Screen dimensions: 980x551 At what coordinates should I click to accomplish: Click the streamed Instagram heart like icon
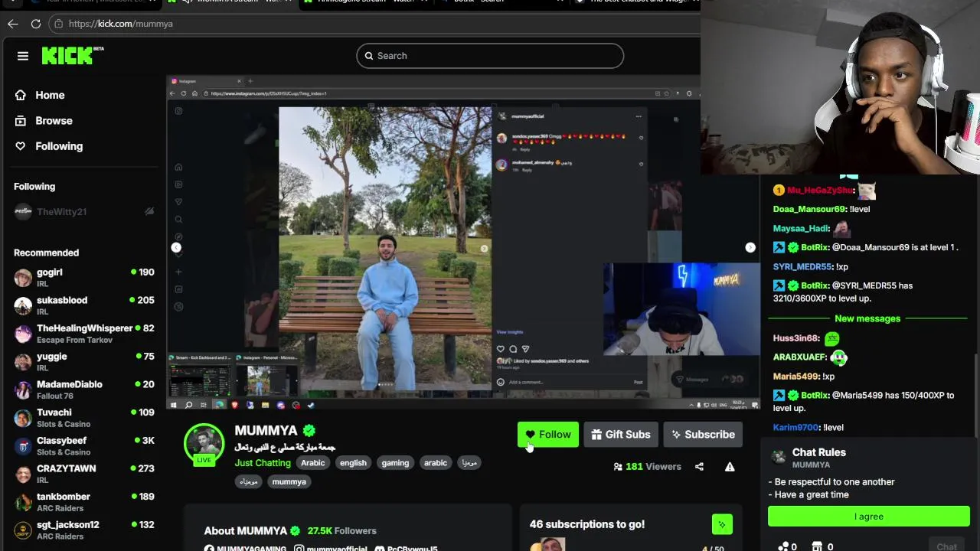pyautogui.click(x=501, y=349)
